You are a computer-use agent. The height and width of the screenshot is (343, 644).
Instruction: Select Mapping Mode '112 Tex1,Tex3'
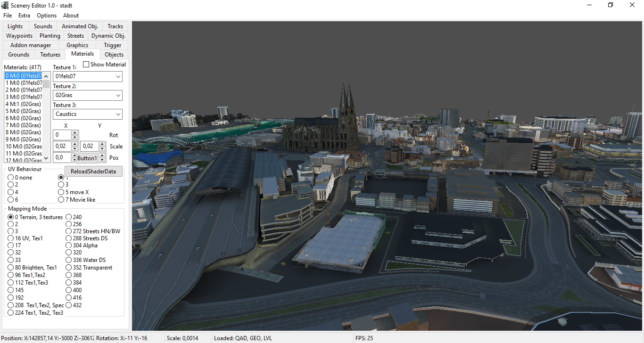click(x=28, y=283)
